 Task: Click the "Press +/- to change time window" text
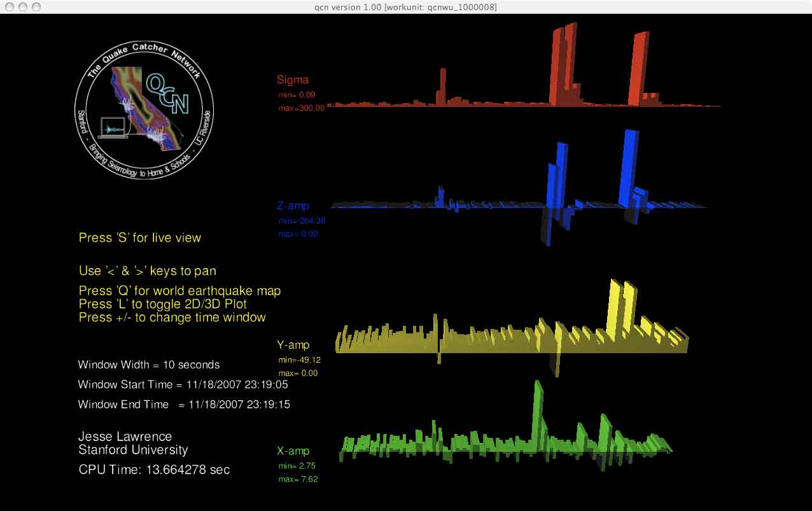(x=172, y=318)
